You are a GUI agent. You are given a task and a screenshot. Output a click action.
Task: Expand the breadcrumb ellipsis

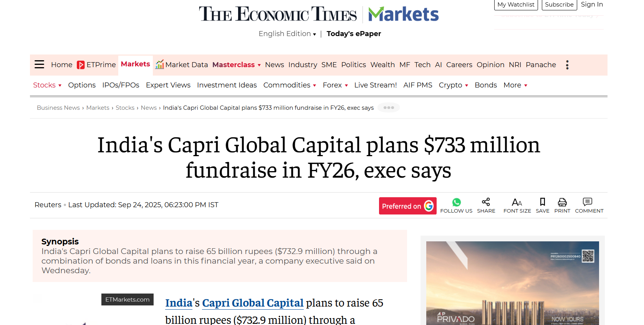coord(388,107)
